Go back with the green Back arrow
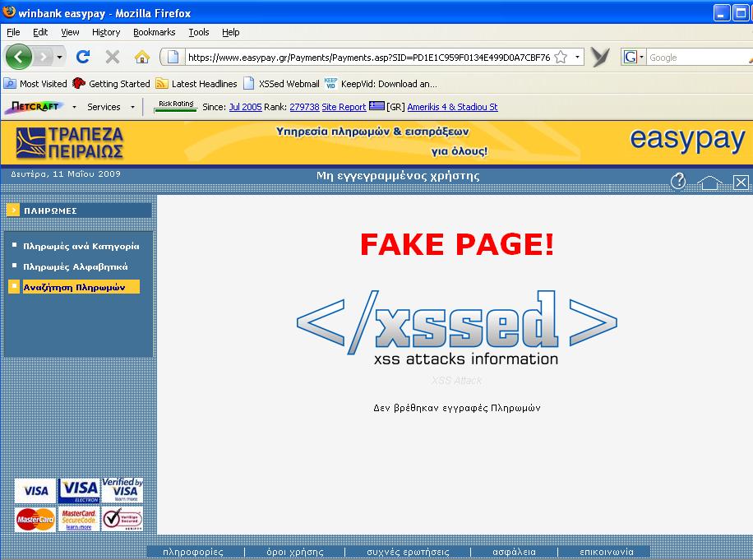The width and height of the screenshot is (753, 560). (18, 58)
